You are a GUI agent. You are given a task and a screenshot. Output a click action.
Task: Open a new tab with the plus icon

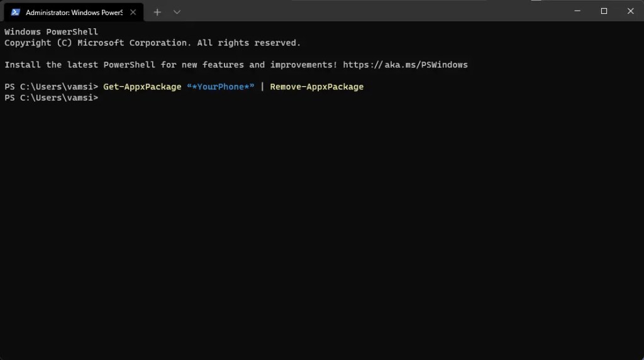pyautogui.click(x=157, y=13)
